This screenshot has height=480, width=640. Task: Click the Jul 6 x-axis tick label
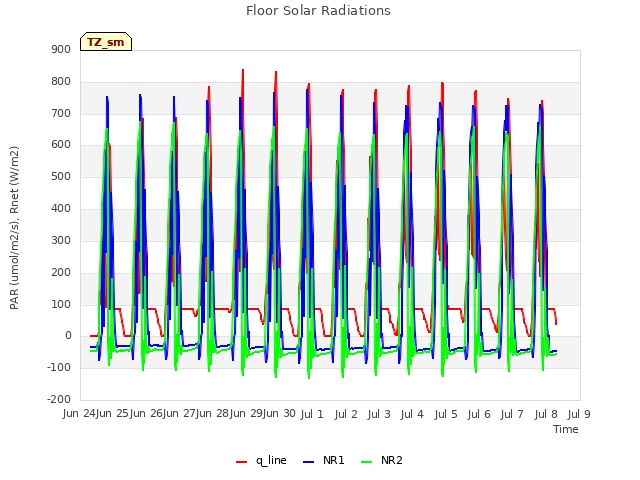479,414
